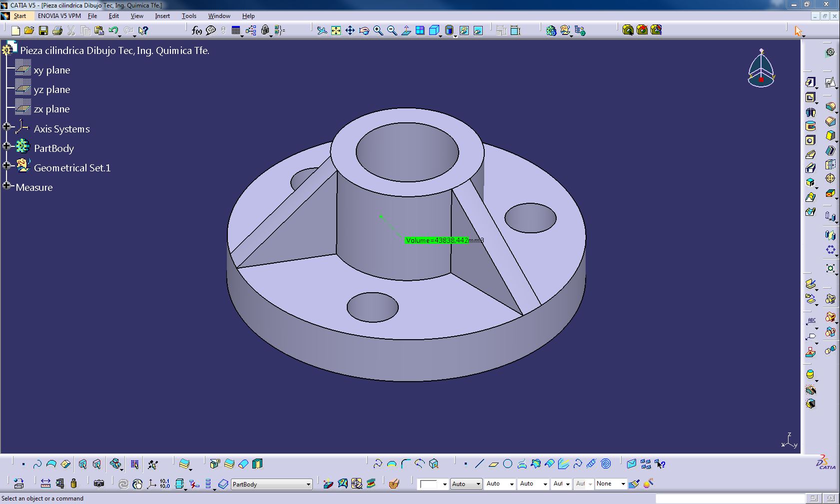The width and height of the screenshot is (840, 504).
Task: Open the Edit menu
Action: point(114,16)
